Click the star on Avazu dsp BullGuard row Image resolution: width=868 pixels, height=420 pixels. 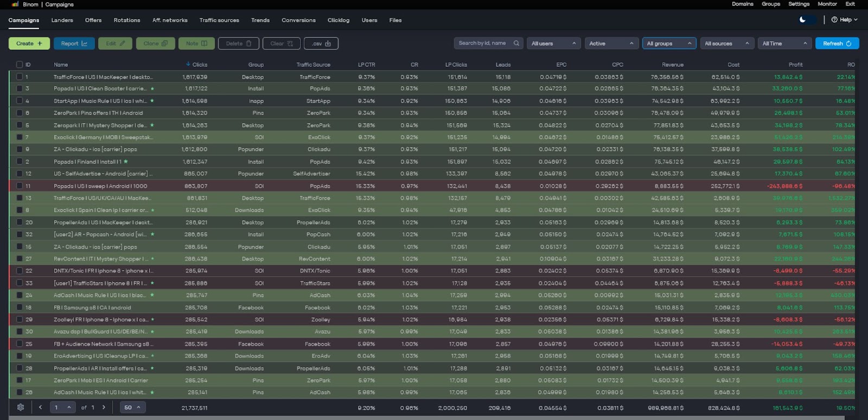152,332
